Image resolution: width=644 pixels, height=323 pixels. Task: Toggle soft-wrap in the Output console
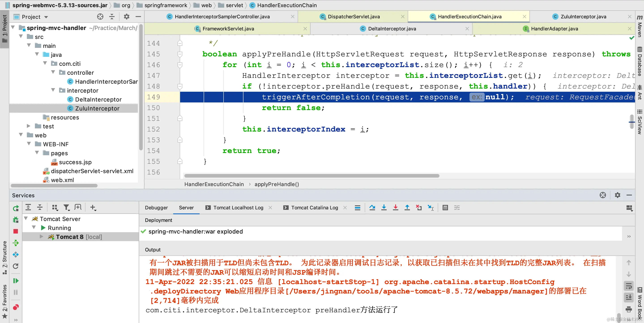629,286
